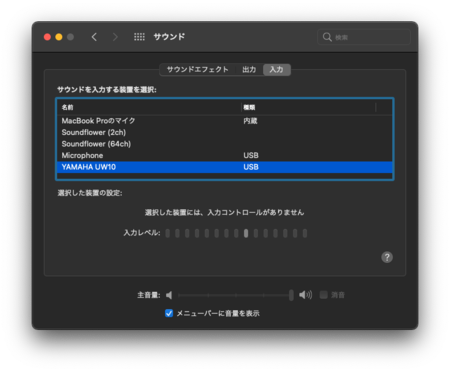
Task: Sort by the 名前 column header
Action: pos(149,107)
